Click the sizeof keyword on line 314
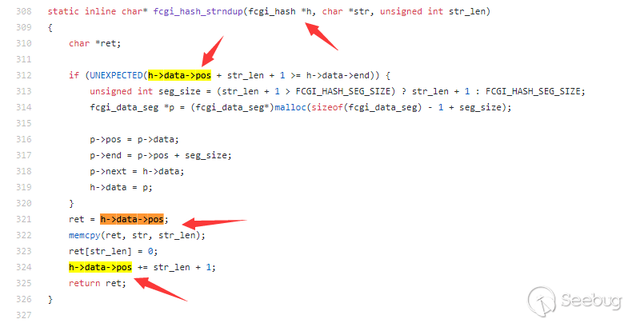Viewport: 644px width, 323px height. click(327, 107)
